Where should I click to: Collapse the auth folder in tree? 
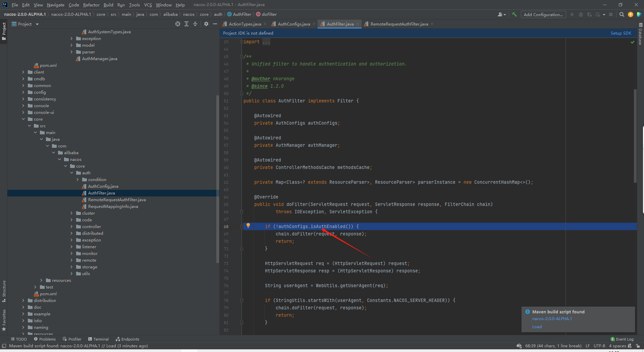[x=72, y=173]
